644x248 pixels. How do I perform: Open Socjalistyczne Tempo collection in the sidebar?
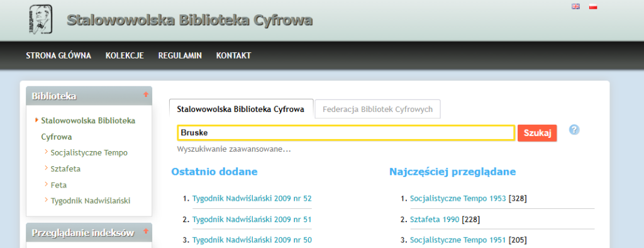tap(89, 152)
